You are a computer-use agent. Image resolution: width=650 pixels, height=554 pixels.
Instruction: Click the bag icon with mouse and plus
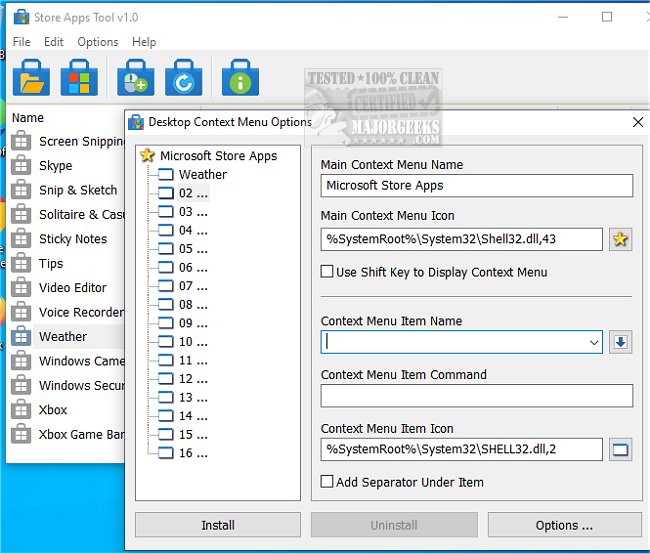pos(136,78)
